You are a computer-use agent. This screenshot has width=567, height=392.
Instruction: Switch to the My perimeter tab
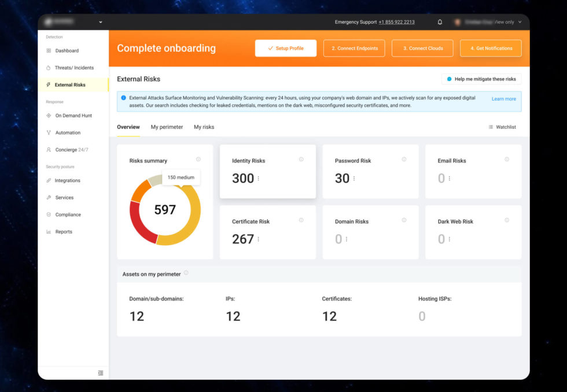click(167, 127)
